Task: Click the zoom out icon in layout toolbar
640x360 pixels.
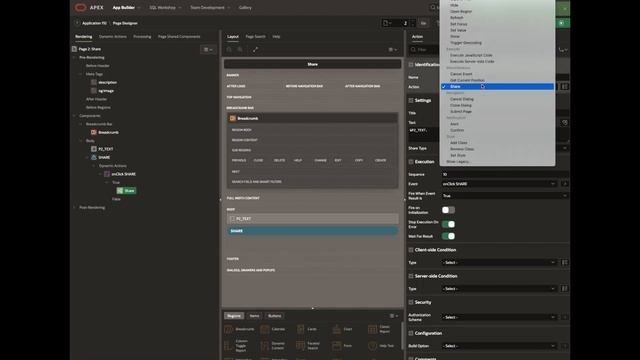Action: pos(229,49)
